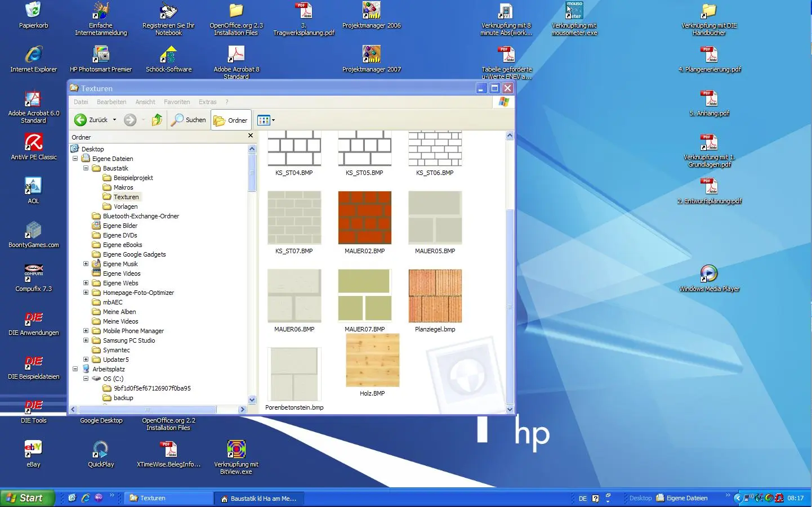Switch to Baustatik kl Ha taskbar button

pyautogui.click(x=260, y=498)
